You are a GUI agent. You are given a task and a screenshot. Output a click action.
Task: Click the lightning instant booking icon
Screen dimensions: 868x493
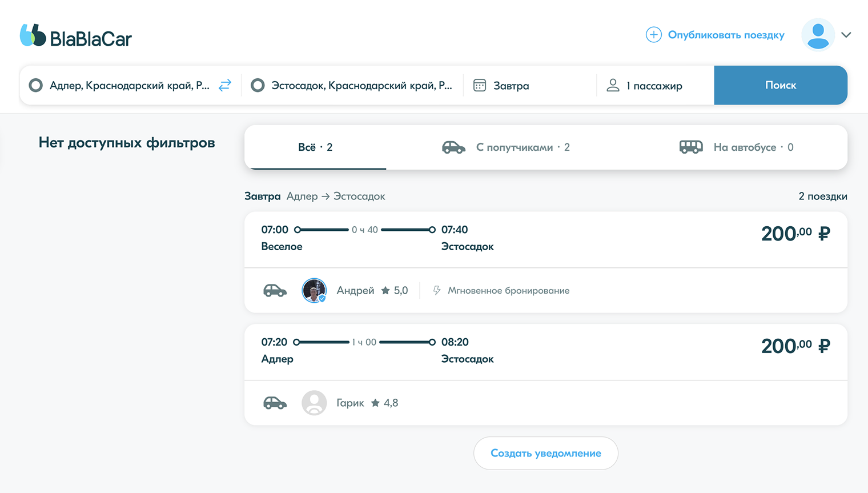coord(437,290)
